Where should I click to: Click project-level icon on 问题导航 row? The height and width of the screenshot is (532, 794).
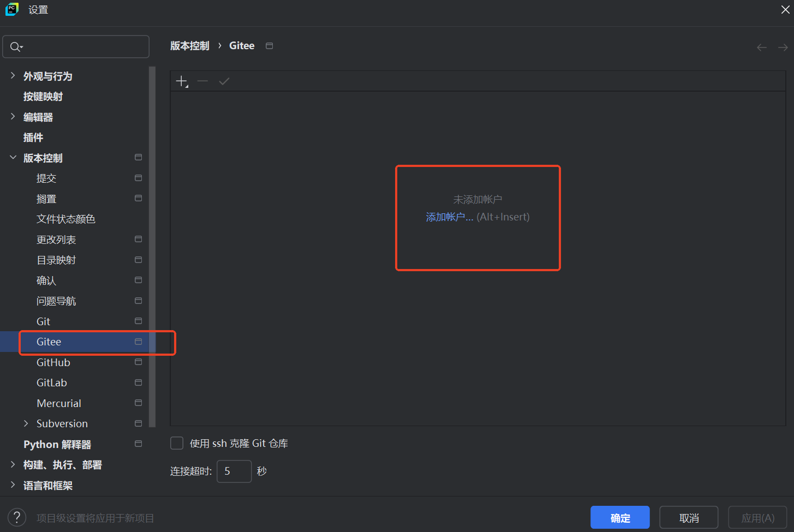138,301
